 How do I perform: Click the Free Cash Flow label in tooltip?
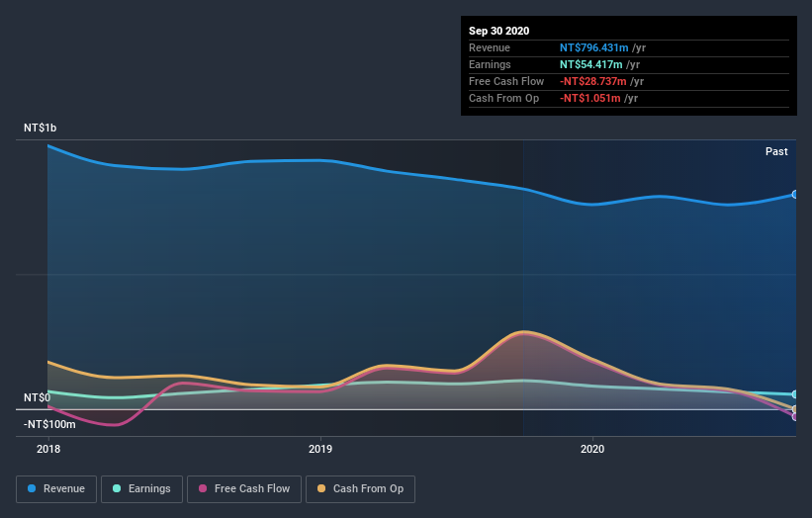[x=506, y=81]
